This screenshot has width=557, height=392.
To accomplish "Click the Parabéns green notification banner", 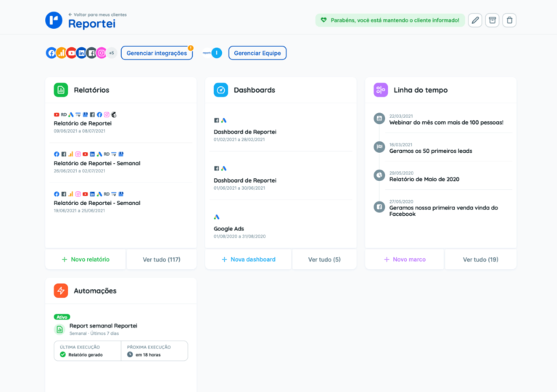I will tap(390, 20).
